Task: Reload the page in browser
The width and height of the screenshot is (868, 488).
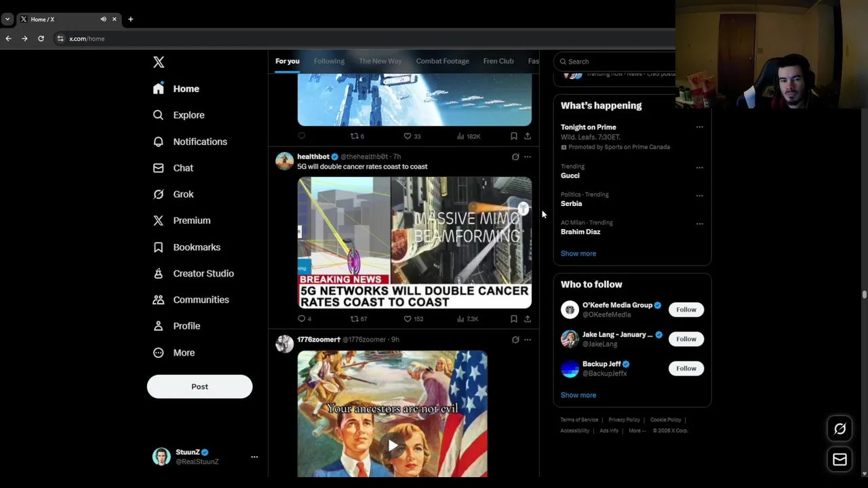Action: coord(41,39)
